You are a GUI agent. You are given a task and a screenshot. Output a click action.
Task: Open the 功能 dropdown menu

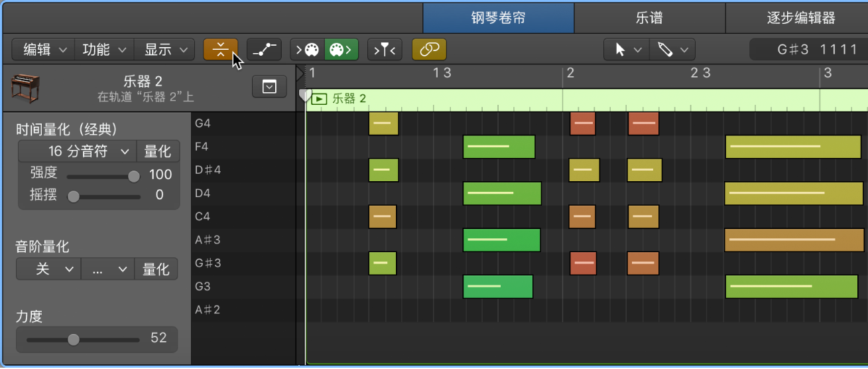point(103,50)
